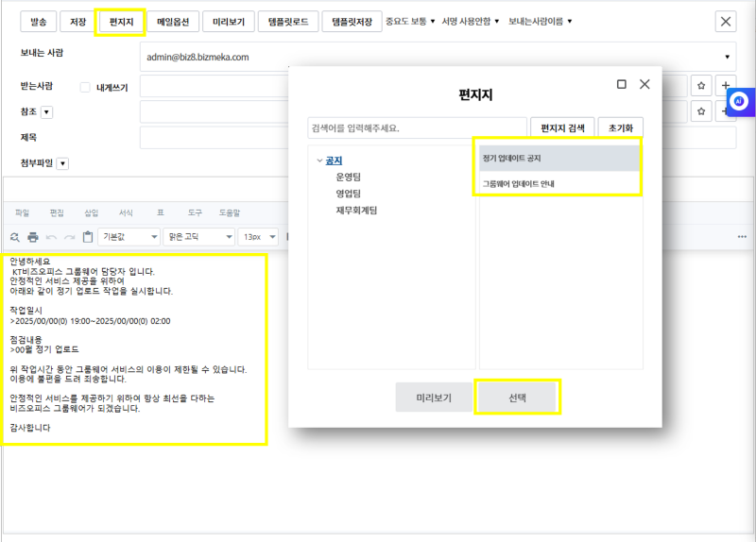This screenshot has width=756, height=542.
Task: Open the editor 도움말 menu
Action: pyautogui.click(x=230, y=212)
